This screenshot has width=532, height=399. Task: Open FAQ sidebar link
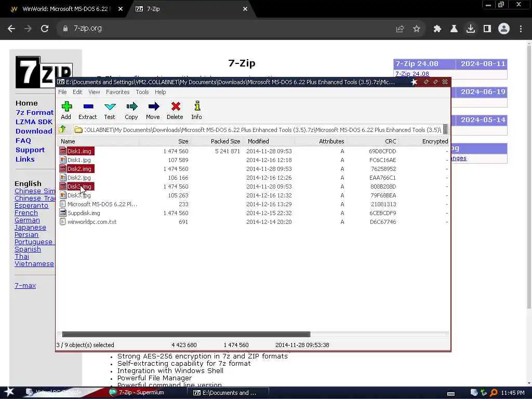click(x=23, y=140)
